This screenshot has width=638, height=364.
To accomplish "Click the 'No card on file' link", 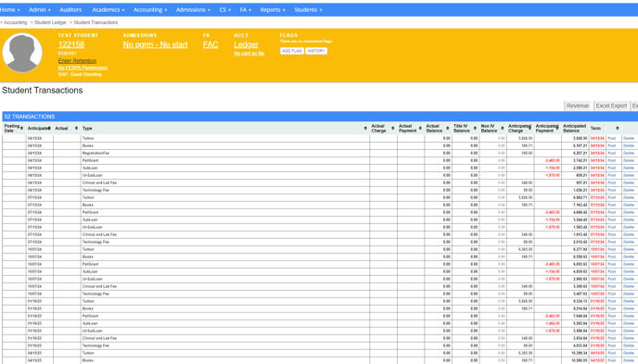I will point(249,53).
